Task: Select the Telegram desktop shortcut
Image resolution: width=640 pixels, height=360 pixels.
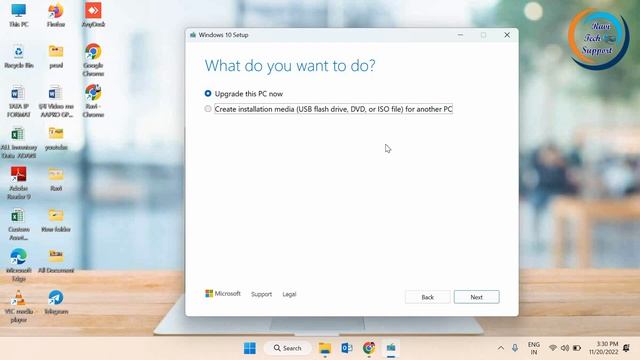Action: (56, 302)
